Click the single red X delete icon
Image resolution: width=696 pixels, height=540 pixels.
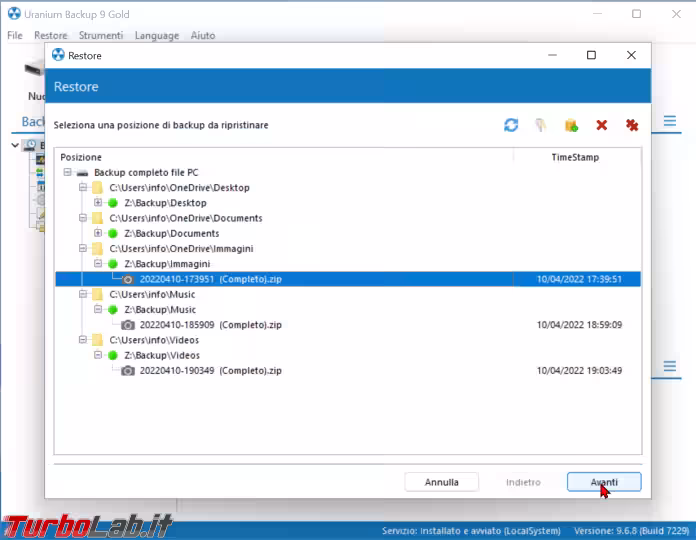click(x=601, y=125)
